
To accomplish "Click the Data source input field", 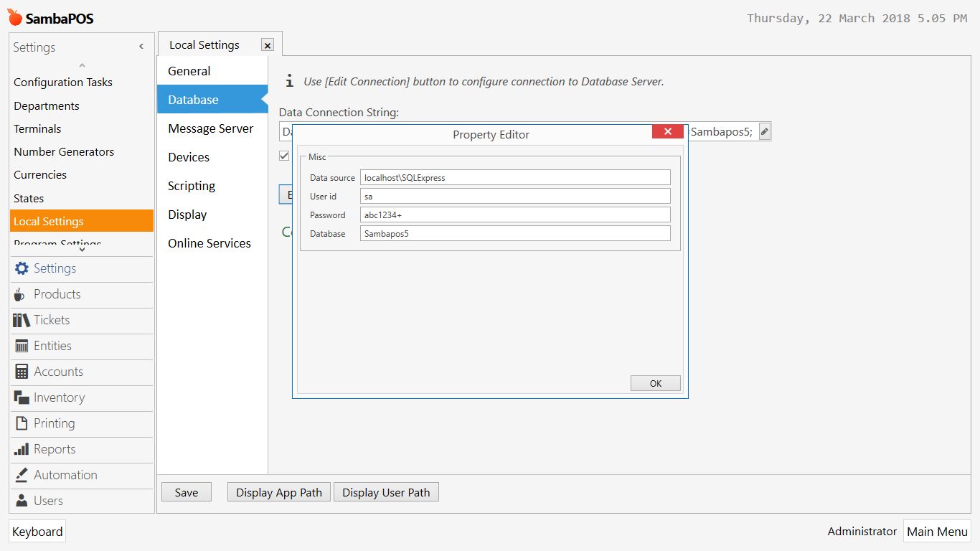I will 515,177.
